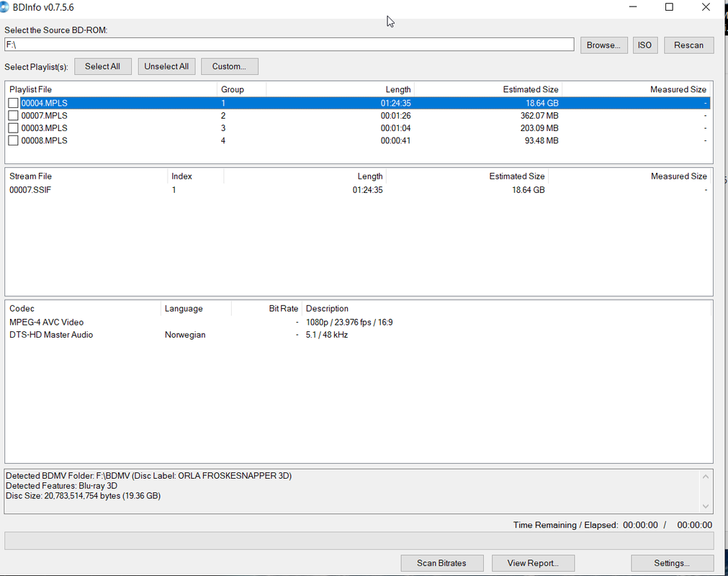Click the 362.07 MB estimated size cell
This screenshot has height=576, width=728.
point(539,116)
